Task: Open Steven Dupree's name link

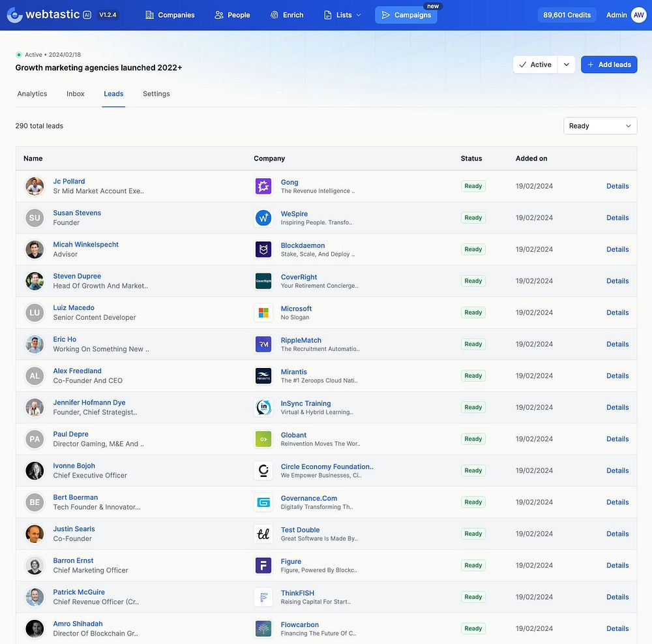Action: 77,276
